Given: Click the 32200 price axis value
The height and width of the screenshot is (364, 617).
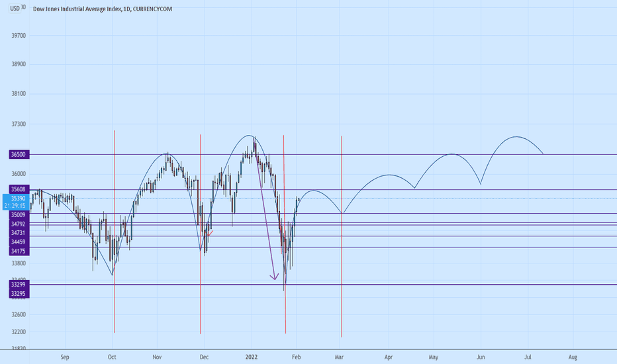Looking at the screenshot, I should click(19, 332).
